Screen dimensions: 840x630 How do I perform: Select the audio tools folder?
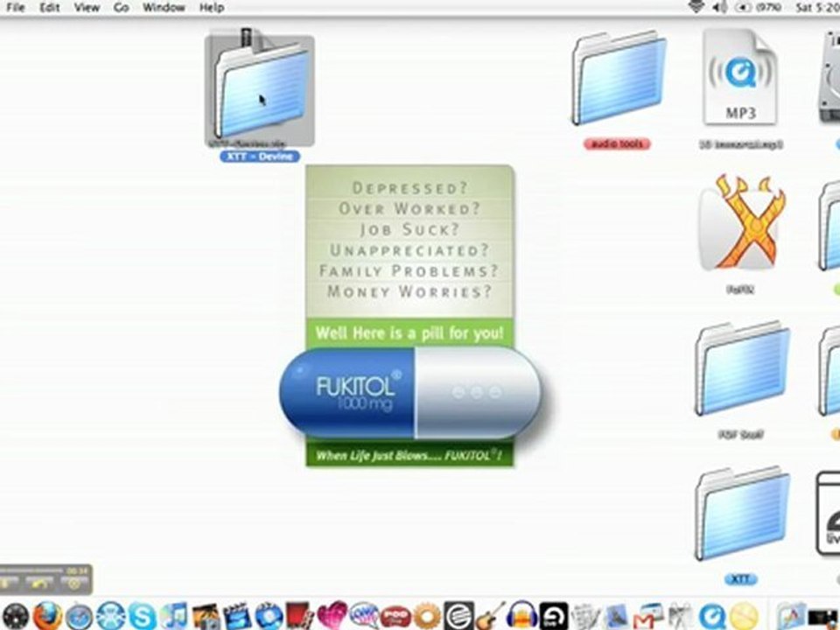coord(619,80)
